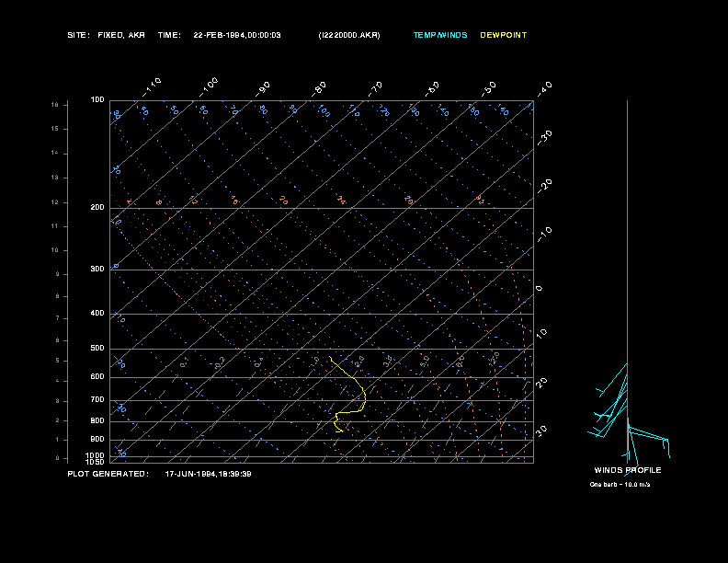
Task: Click the -60 temperature axis label
Action: (432, 89)
